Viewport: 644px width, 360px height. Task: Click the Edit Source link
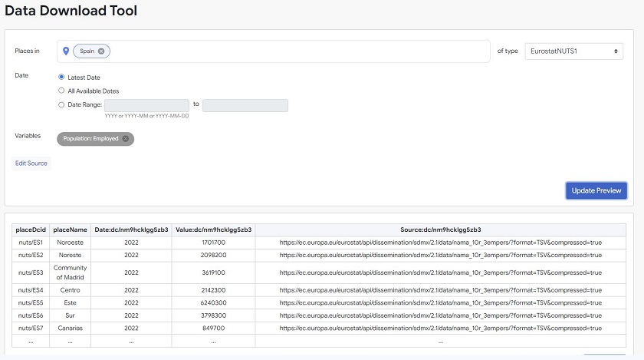pos(31,163)
